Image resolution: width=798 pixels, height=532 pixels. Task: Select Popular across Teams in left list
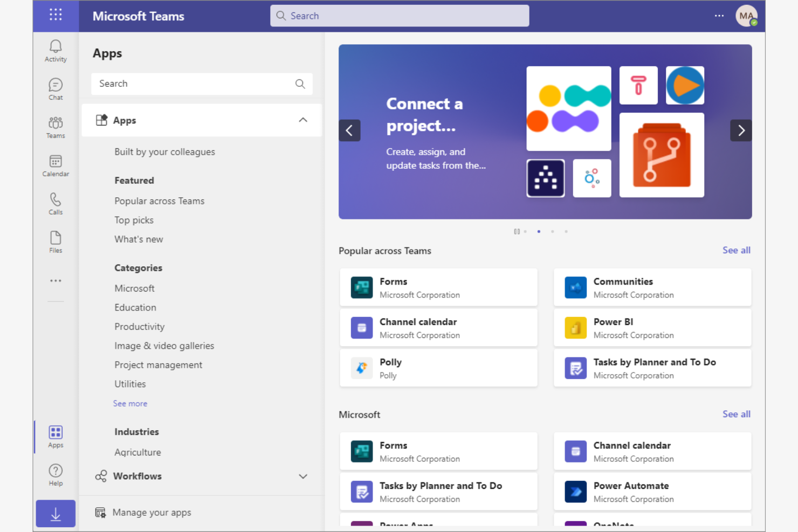[160, 201]
